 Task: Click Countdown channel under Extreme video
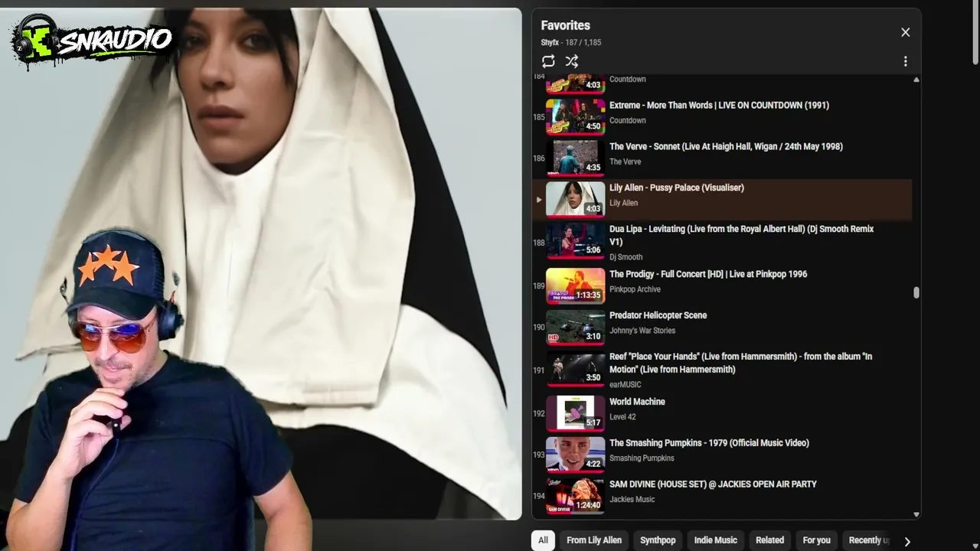(628, 121)
